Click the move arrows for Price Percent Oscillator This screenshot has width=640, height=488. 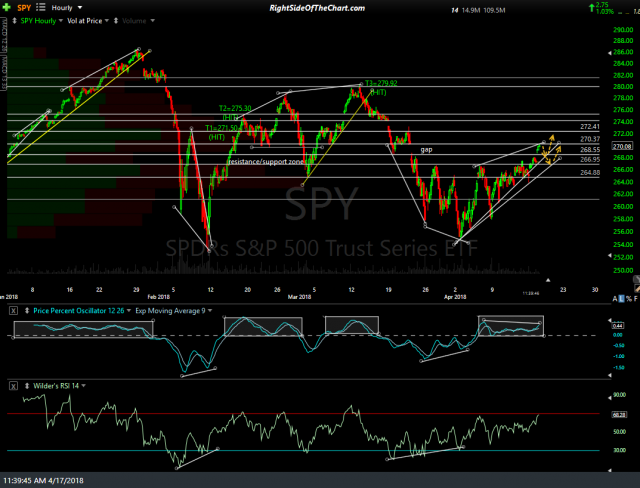point(27,311)
